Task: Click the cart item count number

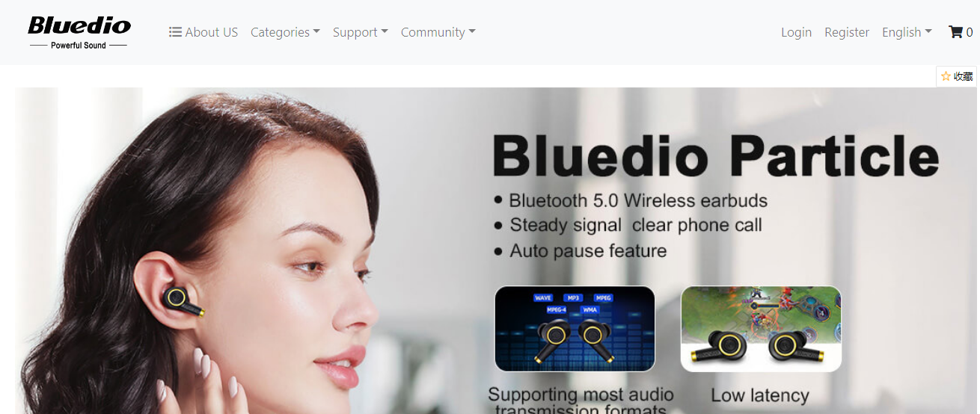Action: (970, 32)
